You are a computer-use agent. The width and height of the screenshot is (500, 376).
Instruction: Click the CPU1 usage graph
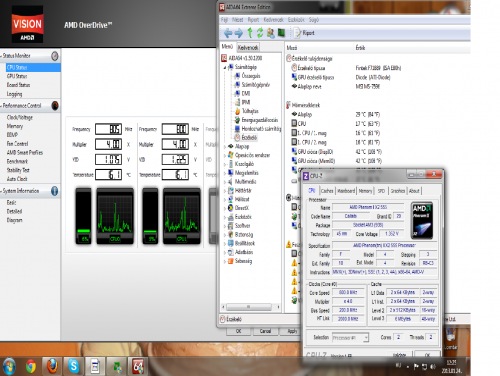[182, 216]
